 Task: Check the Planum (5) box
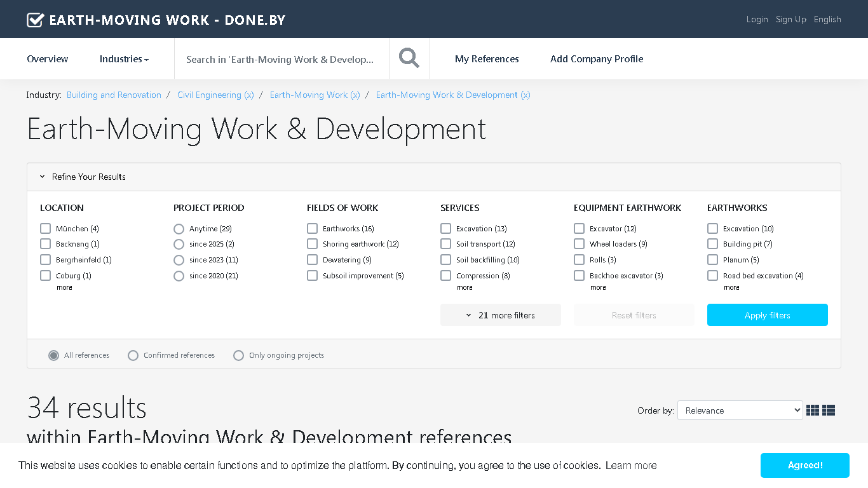[x=712, y=259]
